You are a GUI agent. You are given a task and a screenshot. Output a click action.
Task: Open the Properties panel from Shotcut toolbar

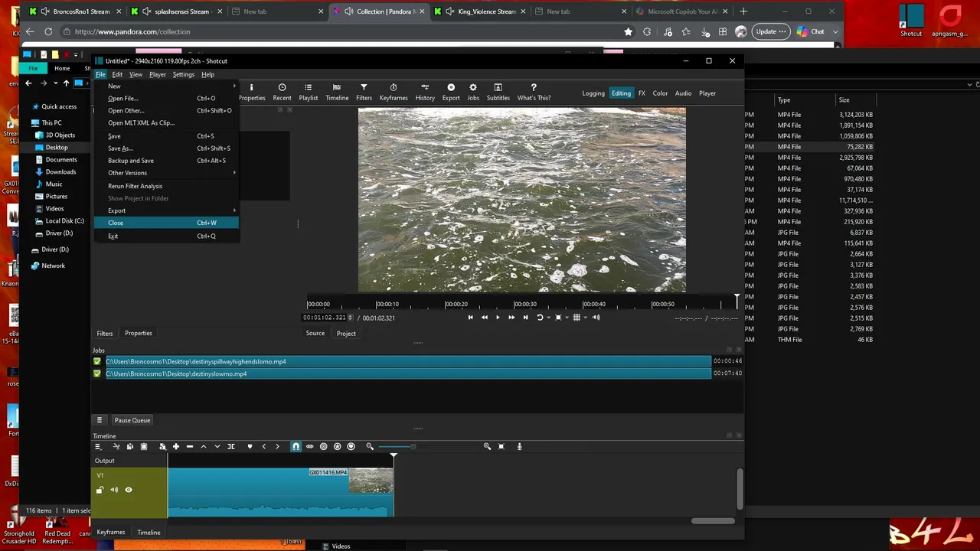point(251,92)
